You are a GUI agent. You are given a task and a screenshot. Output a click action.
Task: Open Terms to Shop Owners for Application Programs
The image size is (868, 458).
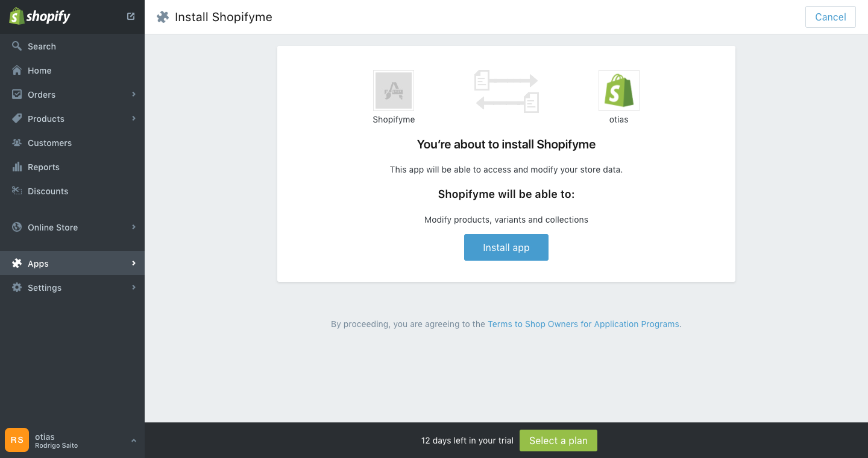pyautogui.click(x=583, y=324)
